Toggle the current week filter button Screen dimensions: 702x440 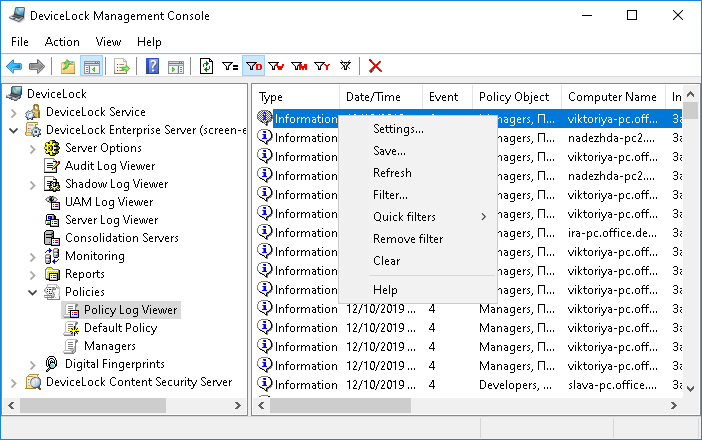point(276,67)
